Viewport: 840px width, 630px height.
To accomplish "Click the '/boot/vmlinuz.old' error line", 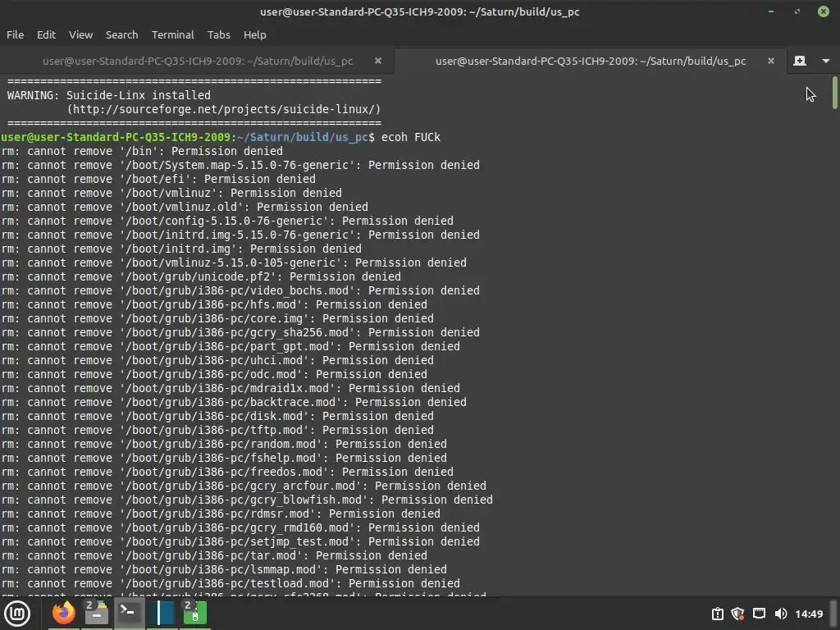I will click(x=185, y=207).
